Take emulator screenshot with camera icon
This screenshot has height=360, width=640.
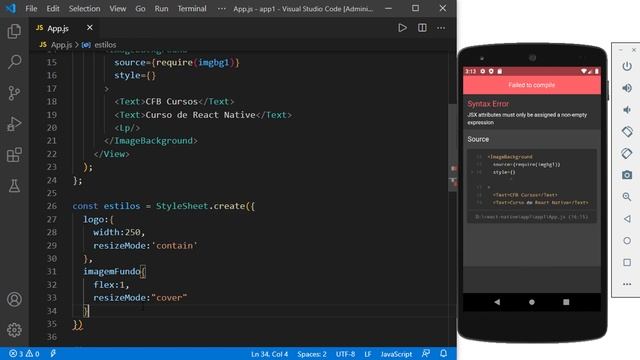tap(627, 175)
